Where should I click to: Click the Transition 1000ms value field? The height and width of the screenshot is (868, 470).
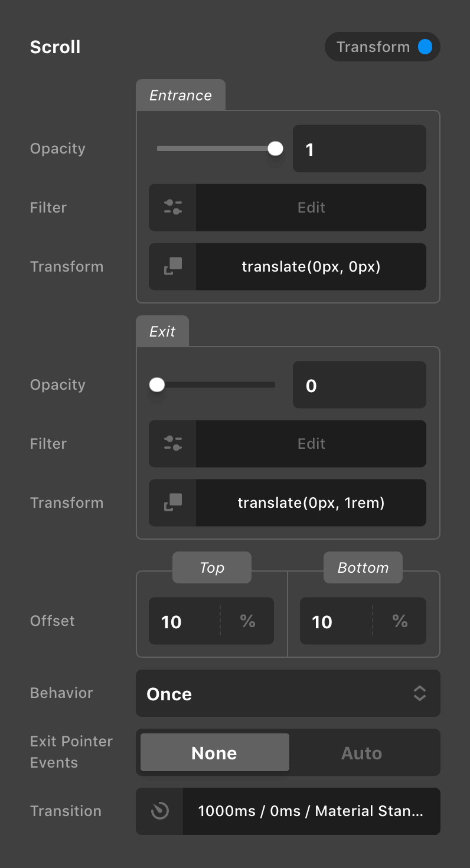[x=311, y=811]
